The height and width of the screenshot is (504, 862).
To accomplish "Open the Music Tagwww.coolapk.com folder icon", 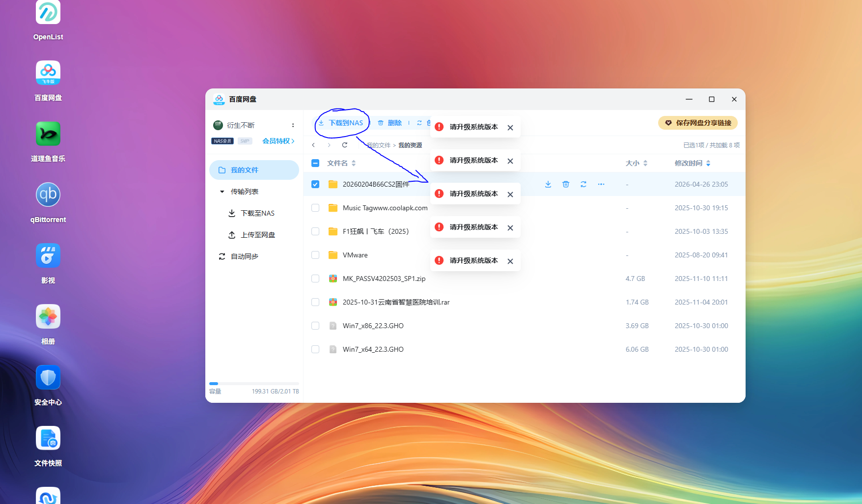I will tap(333, 208).
